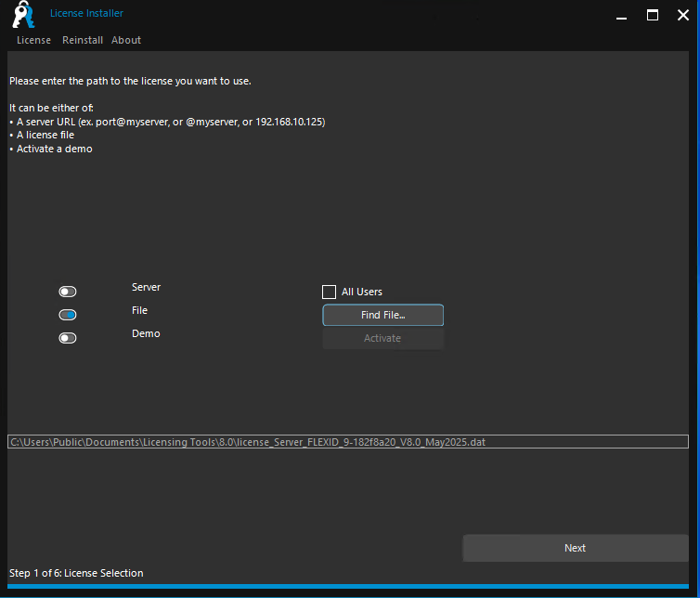The height and width of the screenshot is (598, 700).
Task: Close the License Installer window
Action: 682,15
